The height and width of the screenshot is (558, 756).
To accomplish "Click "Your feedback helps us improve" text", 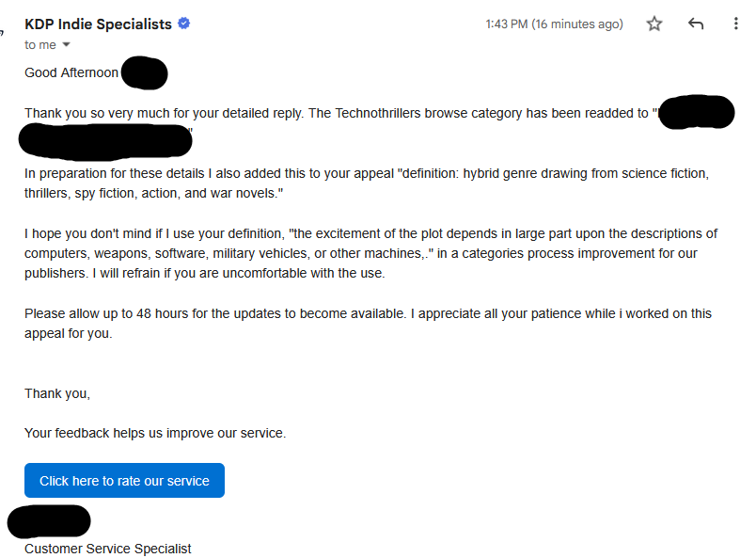I will 155,434.
